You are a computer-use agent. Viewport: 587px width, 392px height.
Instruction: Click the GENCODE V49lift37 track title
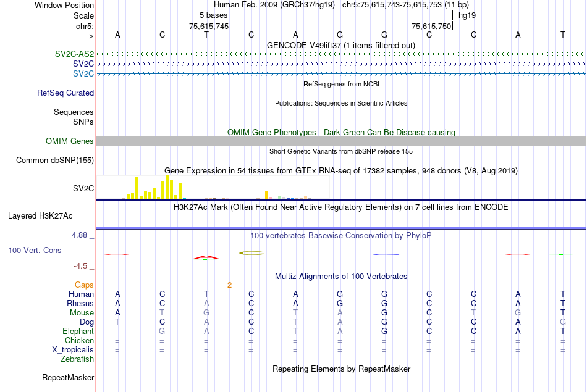(x=340, y=45)
